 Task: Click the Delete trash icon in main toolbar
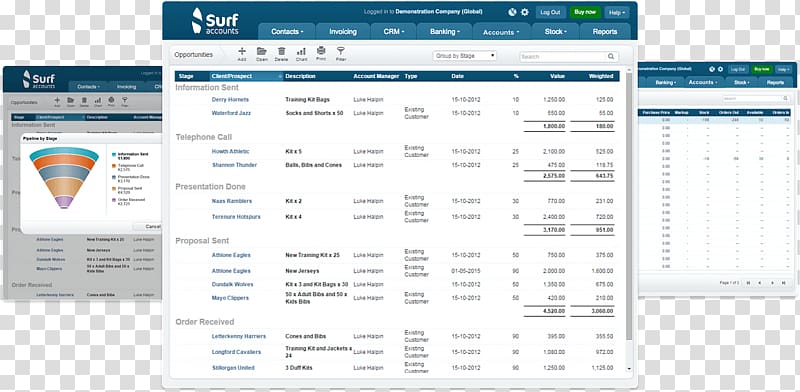pos(282,51)
